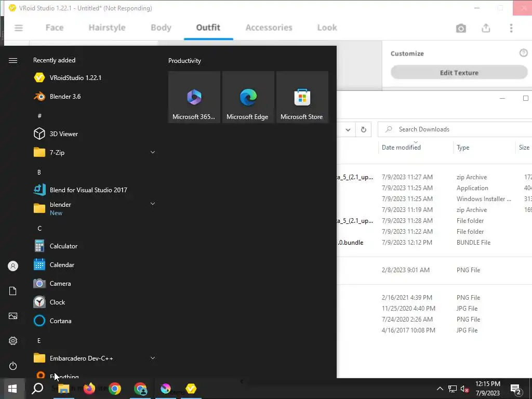The image size is (532, 399).
Task: Switch to the Face tab
Action: (55, 28)
